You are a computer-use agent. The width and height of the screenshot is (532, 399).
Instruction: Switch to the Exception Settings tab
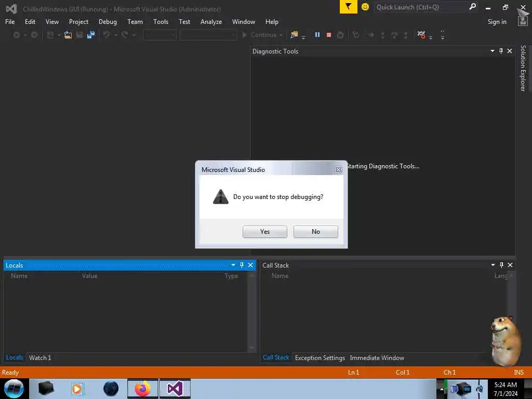point(320,357)
